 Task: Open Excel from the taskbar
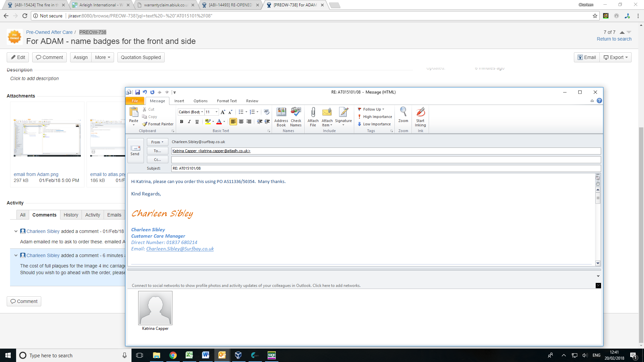189,355
